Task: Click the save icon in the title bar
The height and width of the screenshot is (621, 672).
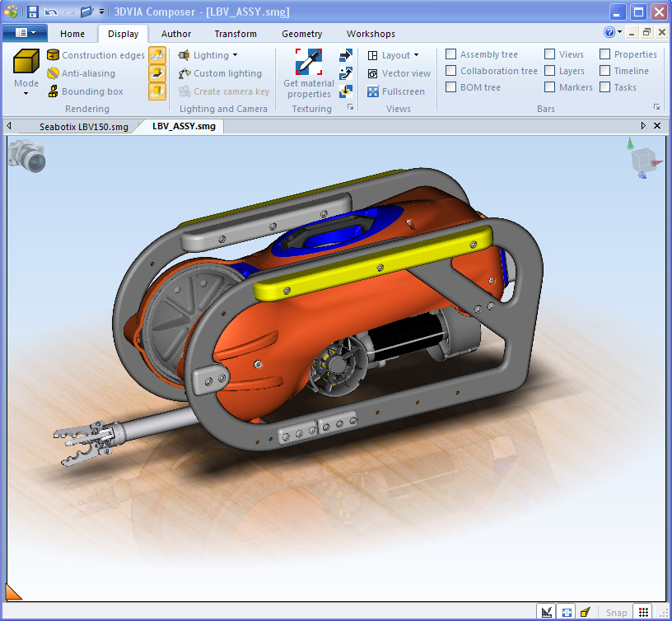Action: [x=32, y=12]
